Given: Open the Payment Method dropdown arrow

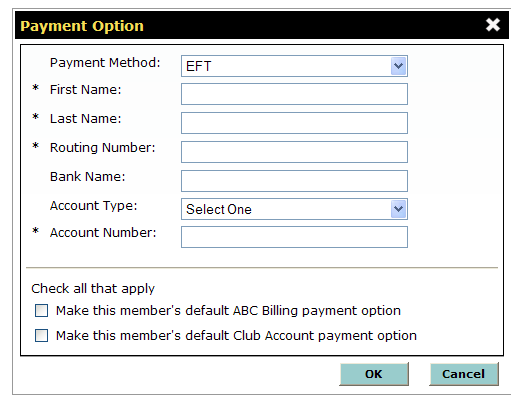Looking at the screenshot, I should click(398, 66).
